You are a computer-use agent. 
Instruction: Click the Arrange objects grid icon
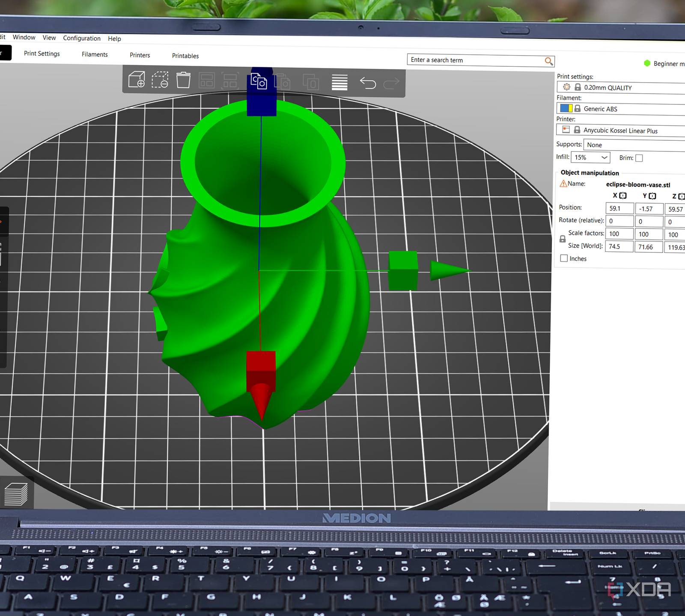point(207,81)
